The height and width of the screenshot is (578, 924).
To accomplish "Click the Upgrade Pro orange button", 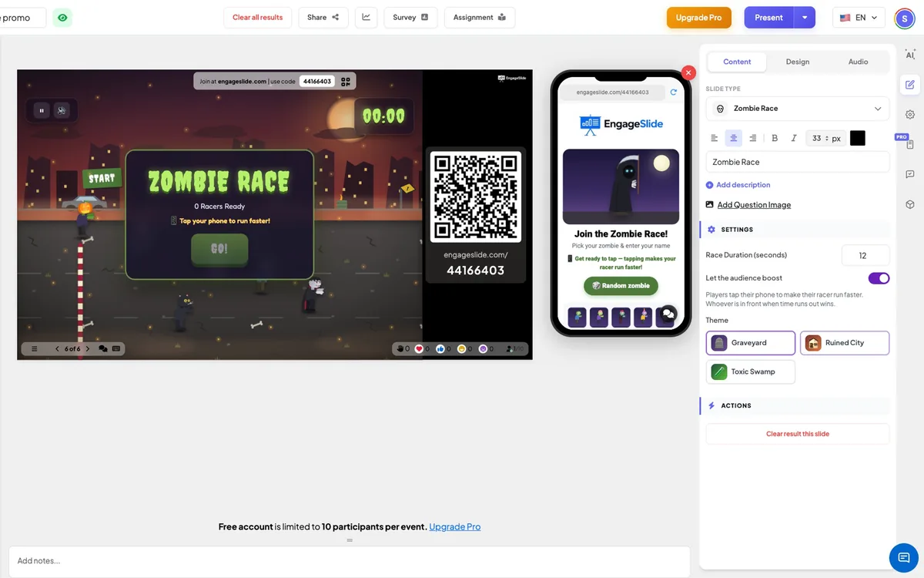I will tap(698, 18).
